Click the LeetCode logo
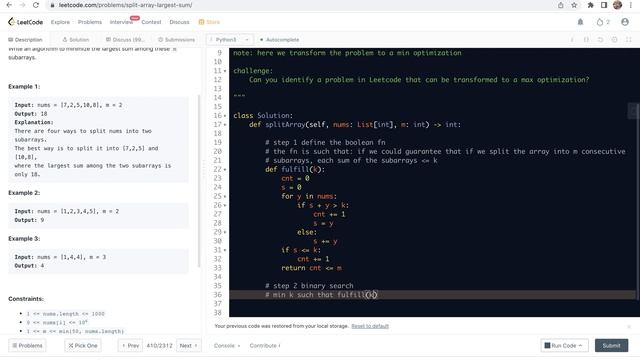 pyautogui.click(x=25, y=22)
